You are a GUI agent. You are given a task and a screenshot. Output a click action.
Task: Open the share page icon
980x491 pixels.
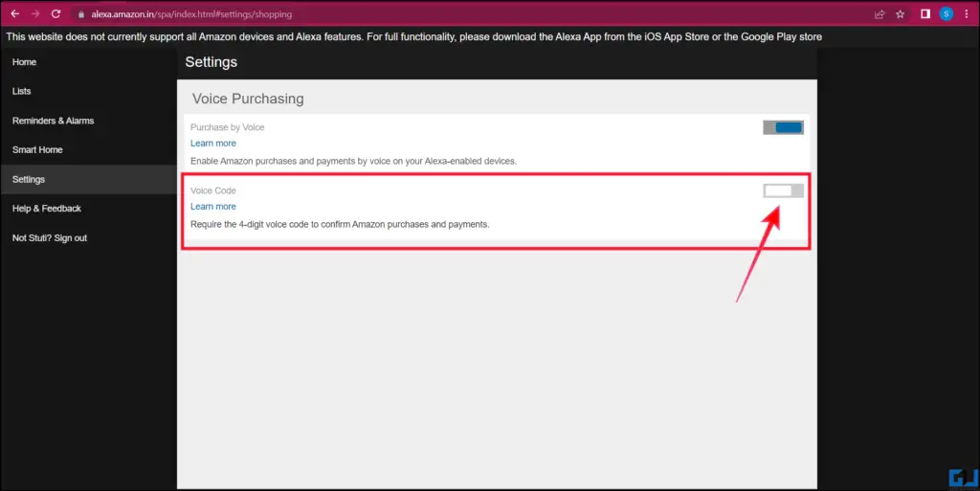point(880,13)
